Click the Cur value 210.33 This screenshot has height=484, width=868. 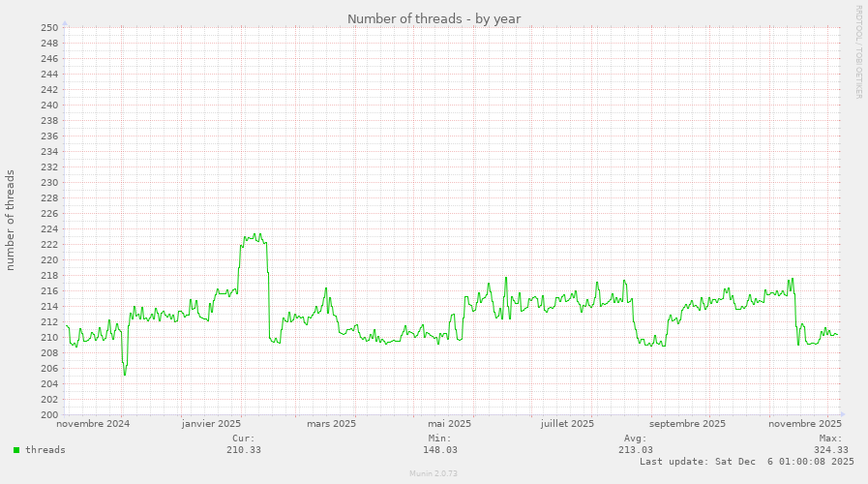[244, 450]
